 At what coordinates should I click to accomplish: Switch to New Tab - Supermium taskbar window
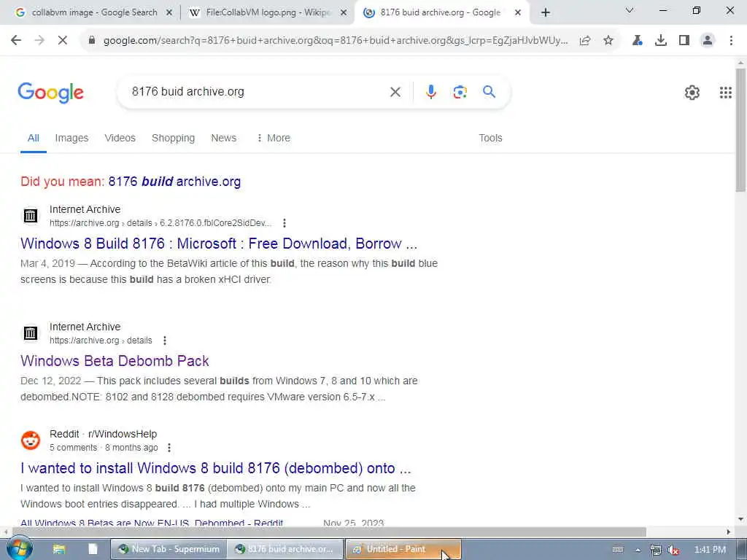tap(169, 550)
